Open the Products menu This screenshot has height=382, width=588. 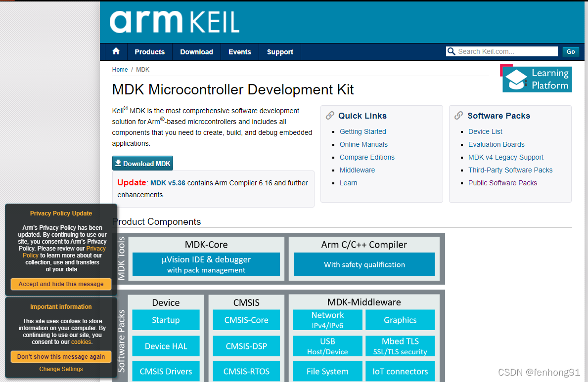[x=149, y=51]
